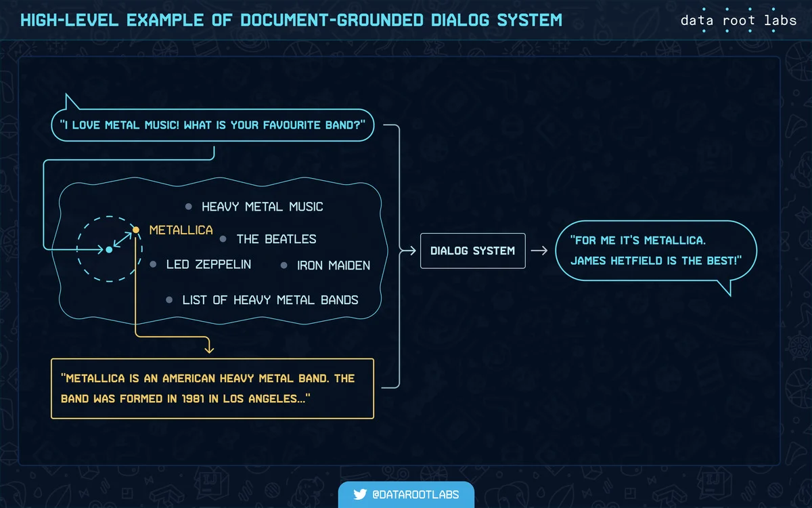
Task: Click the gray dot beside THE BEATLES
Action: [x=223, y=239]
